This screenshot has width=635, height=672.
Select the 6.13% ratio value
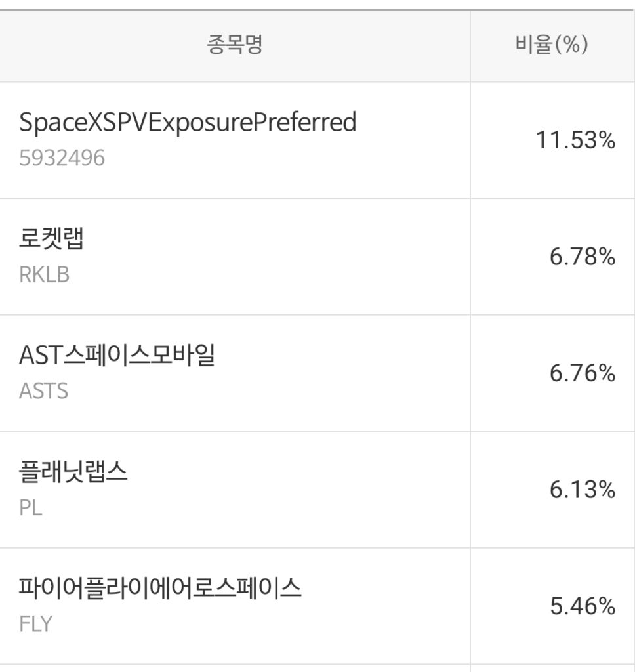(x=582, y=490)
